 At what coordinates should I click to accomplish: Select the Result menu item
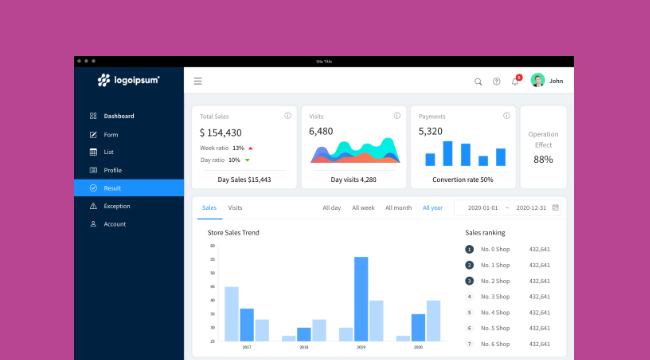point(129,188)
